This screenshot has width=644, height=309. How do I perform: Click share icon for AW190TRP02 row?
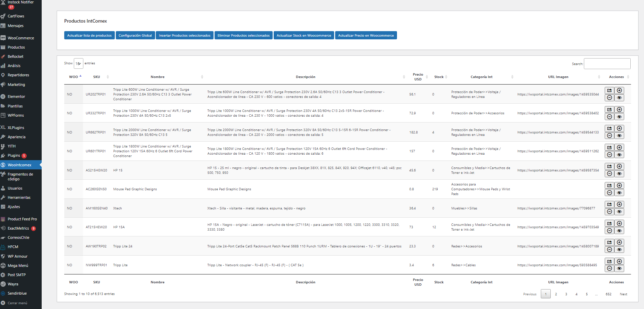coord(609,242)
